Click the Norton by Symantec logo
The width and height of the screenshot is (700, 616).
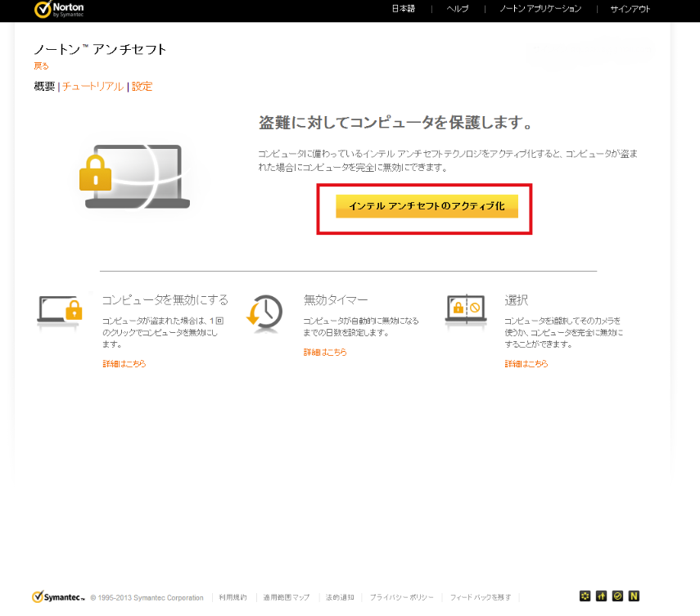59,9
